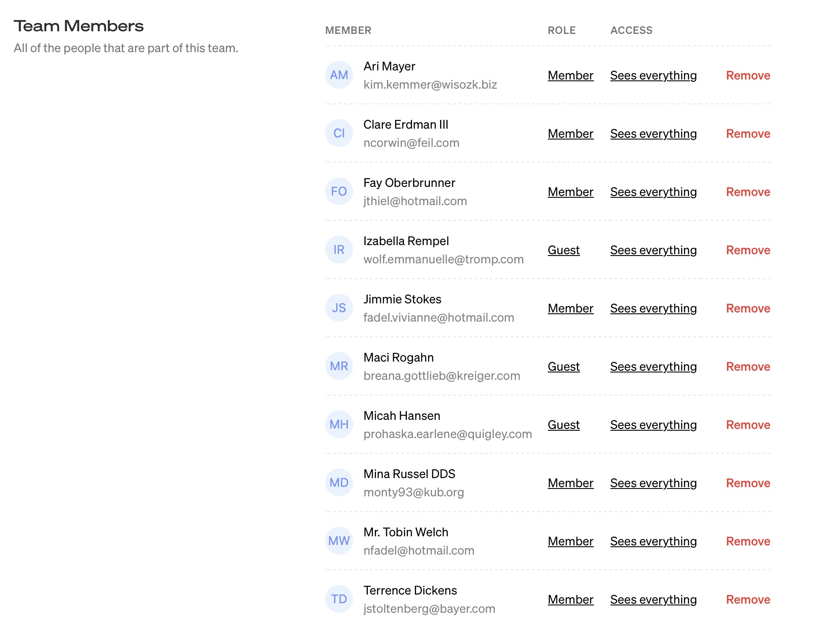
Task: Remove Izabella Rempel from the team
Action: (x=748, y=250)
